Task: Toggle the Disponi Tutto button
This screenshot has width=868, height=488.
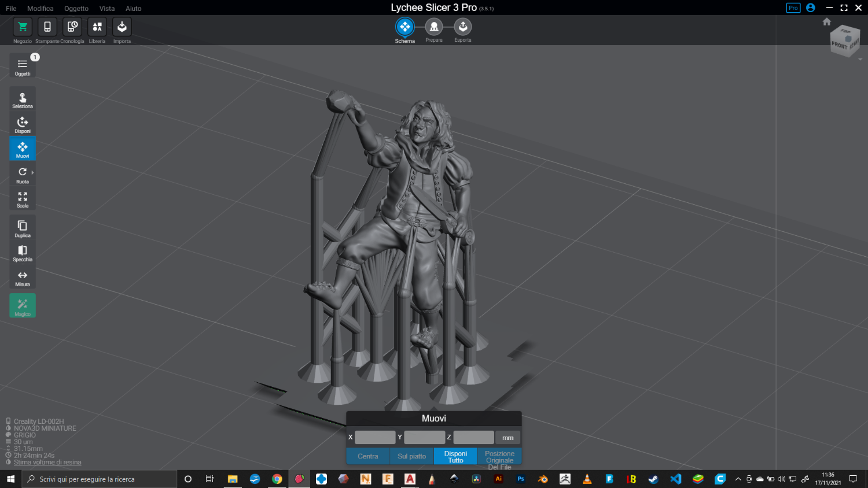Action: click(x=455, y=456)
